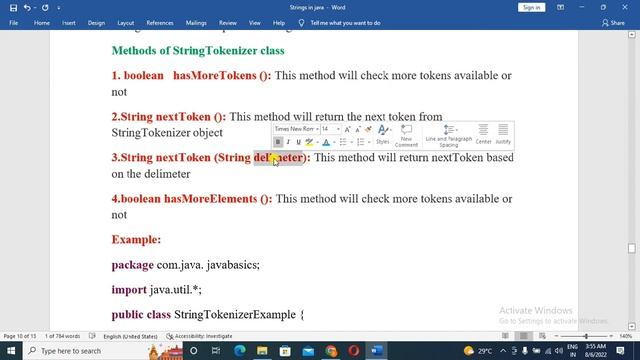Viewport: 640px width, 360px height.
Task: Click the 1 of 784 words count
Action: tap(62, 336)
